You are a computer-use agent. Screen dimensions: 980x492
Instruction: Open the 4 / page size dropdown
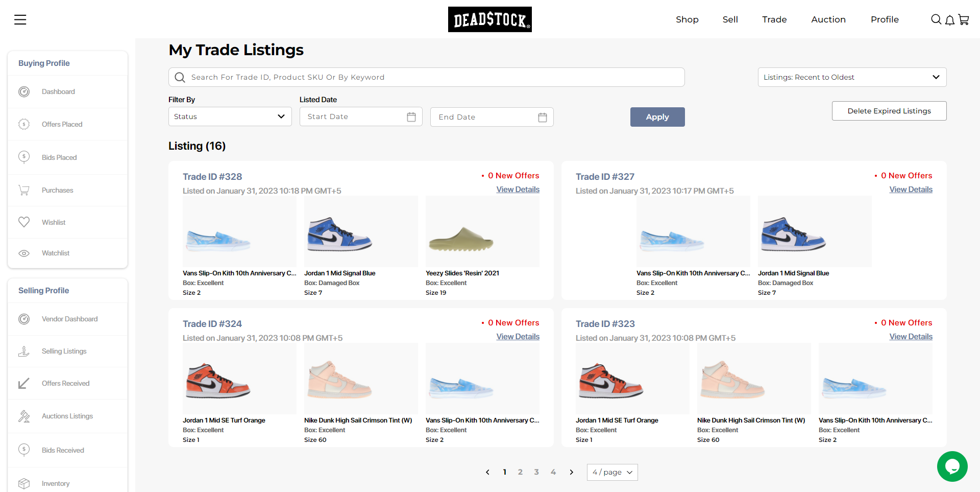(612, 472)
